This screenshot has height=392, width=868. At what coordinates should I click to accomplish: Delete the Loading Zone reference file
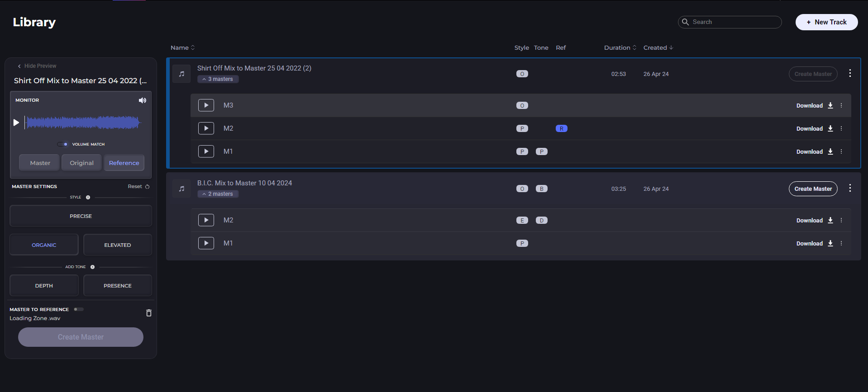point(148,313)
